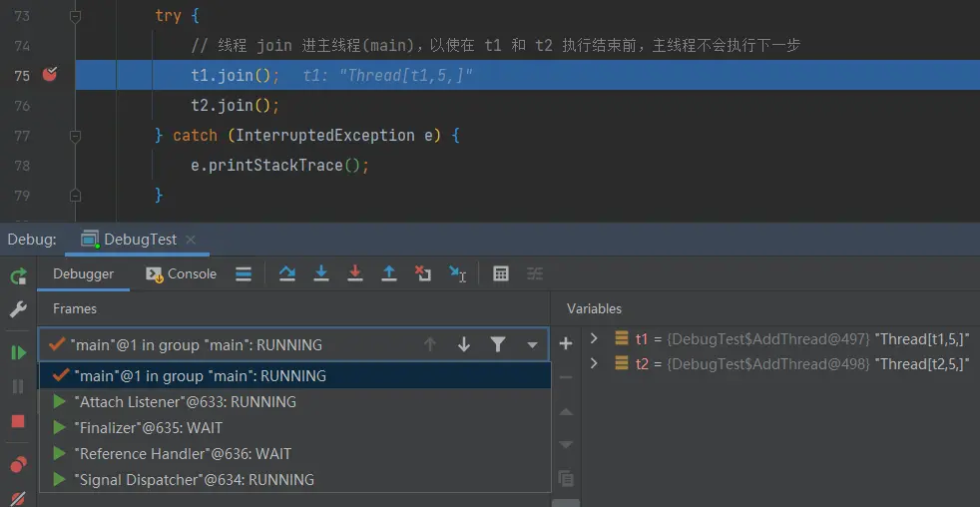Select "main"@1 RUNNING thread in dropdown list
The height and width of the screenshot is (507, 980).
click(295, 375)
